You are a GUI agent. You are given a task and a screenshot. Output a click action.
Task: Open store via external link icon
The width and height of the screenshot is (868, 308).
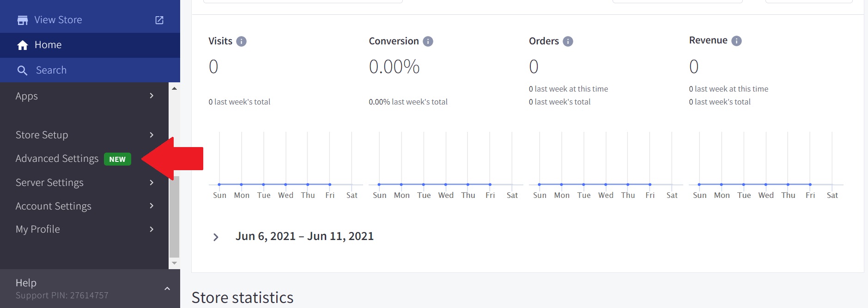(x=159, y=20)
